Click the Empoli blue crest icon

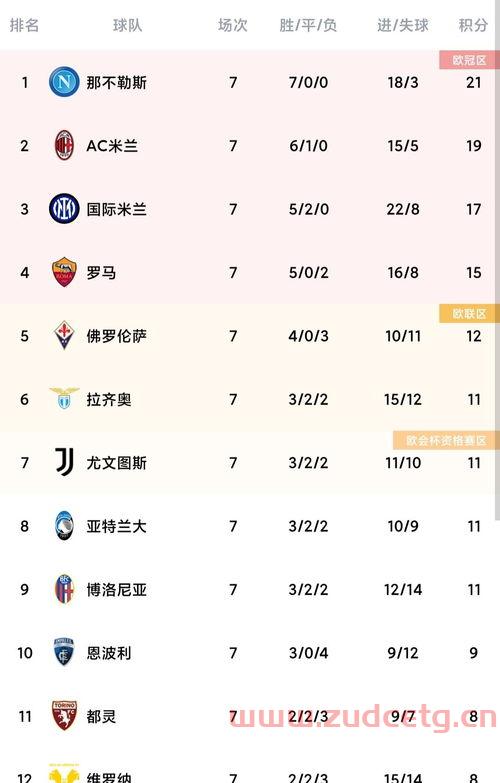pyautogui.click(x=64, y=653)
